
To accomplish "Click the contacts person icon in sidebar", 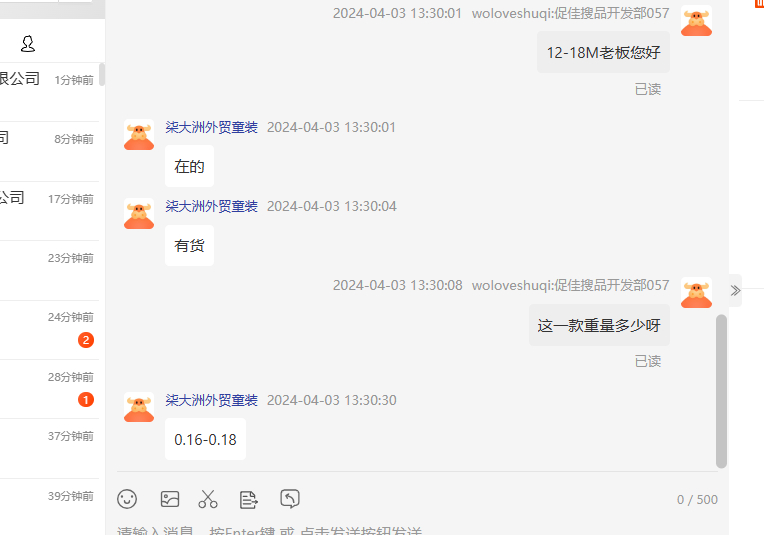I will (x=28, y=44).
